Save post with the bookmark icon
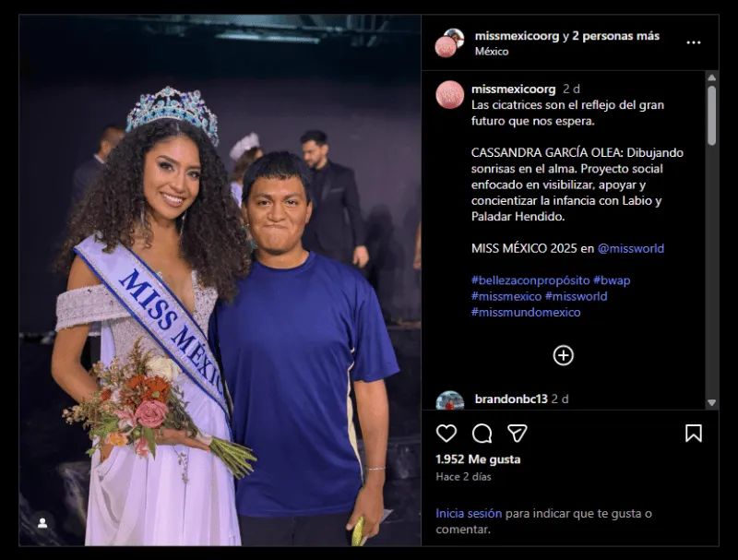 coord(694,433)
